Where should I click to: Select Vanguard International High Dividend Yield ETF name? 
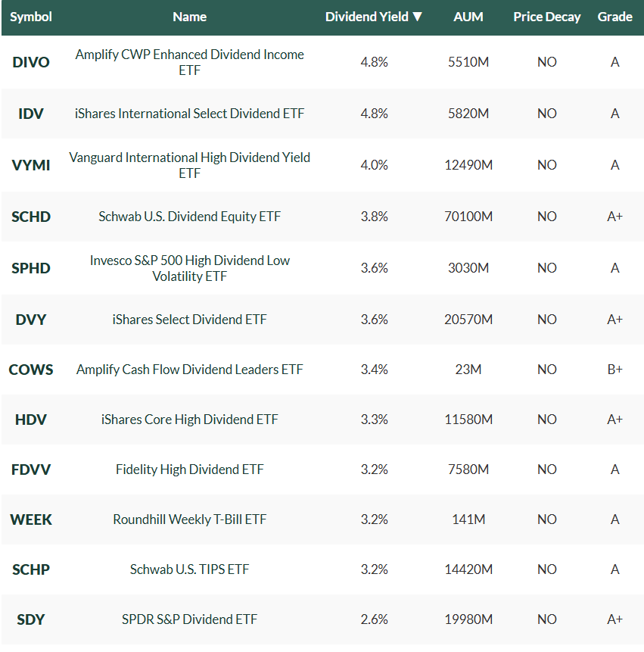click(189, 166)
